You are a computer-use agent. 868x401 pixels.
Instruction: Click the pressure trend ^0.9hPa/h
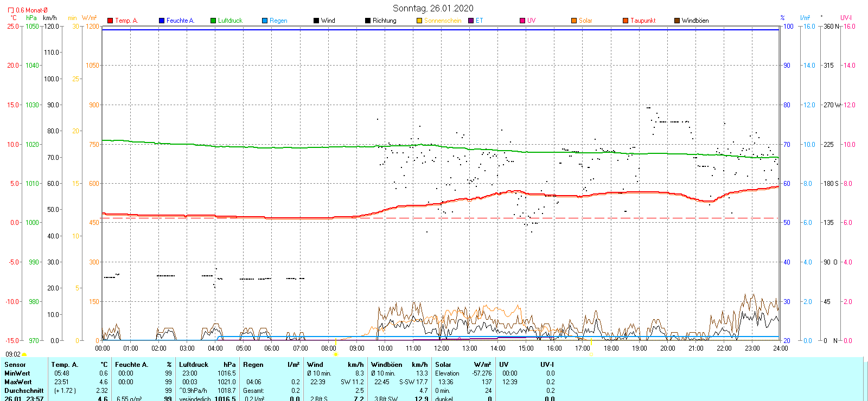[x=193, y=391]
